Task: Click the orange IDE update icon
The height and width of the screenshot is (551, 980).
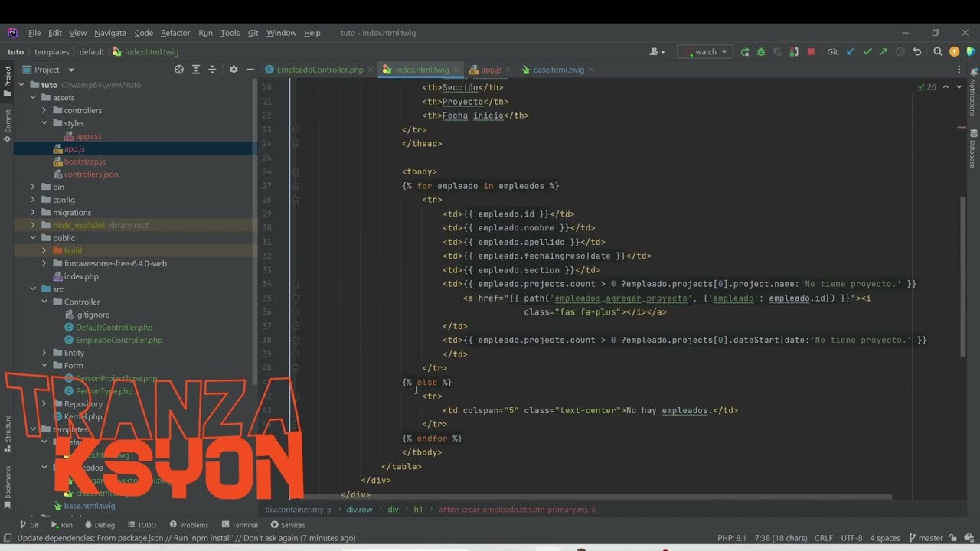Action: coord(954,52)
